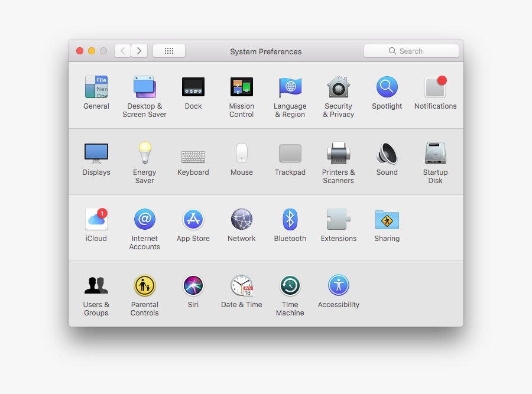Open Printers & Scanners pane

point(339,154)
